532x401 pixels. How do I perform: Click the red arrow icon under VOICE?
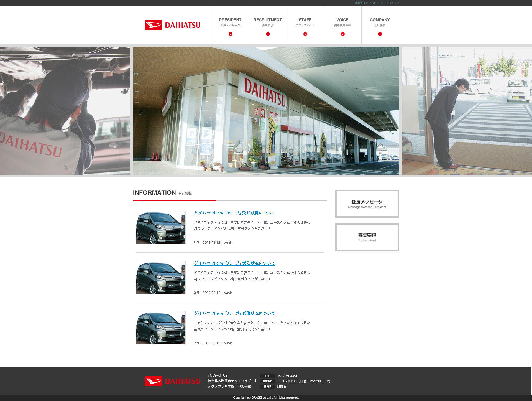point(342,34)
